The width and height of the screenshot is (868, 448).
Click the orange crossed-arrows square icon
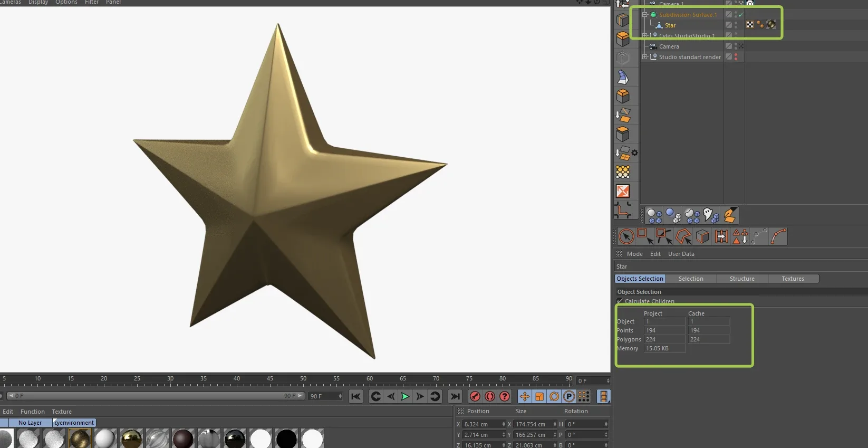[x=623, y=191]
